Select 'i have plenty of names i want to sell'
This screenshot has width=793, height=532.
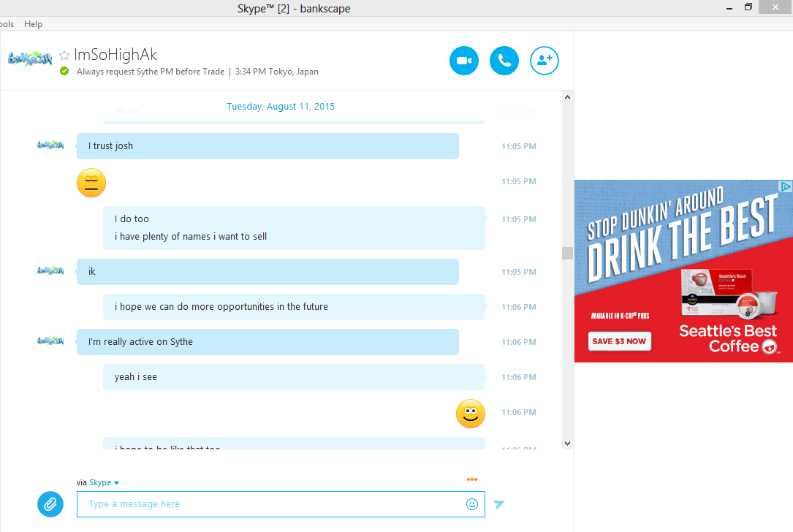[x=190, y=237]
